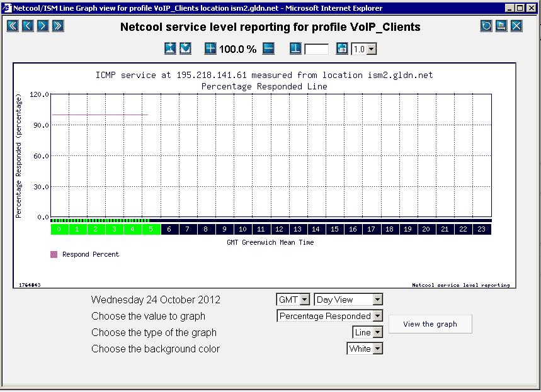541x392 pixels.
Task: Select hour 1 on the timeline
Action: [x=77, y=229]
